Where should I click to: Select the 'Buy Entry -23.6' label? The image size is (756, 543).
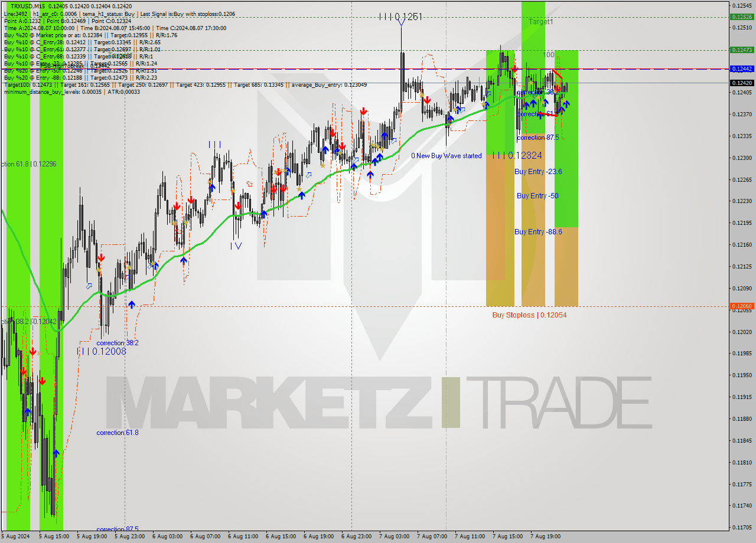pyautogui.click(x=538, y=172)
